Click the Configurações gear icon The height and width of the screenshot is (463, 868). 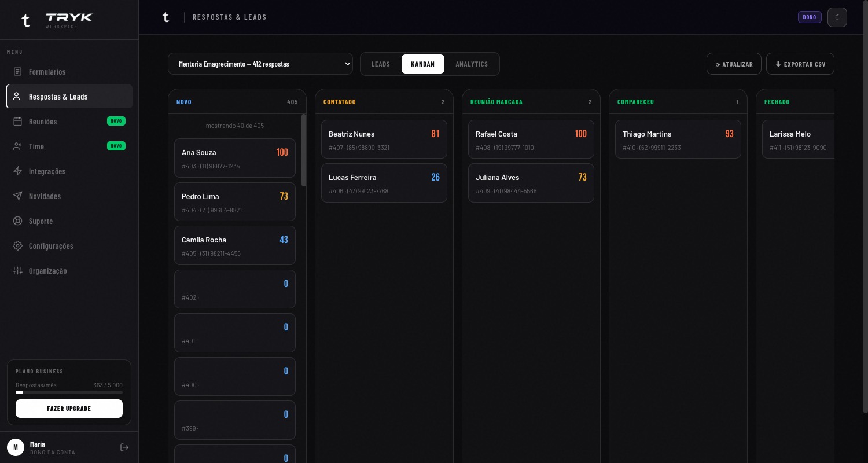[x=17, y=246]
